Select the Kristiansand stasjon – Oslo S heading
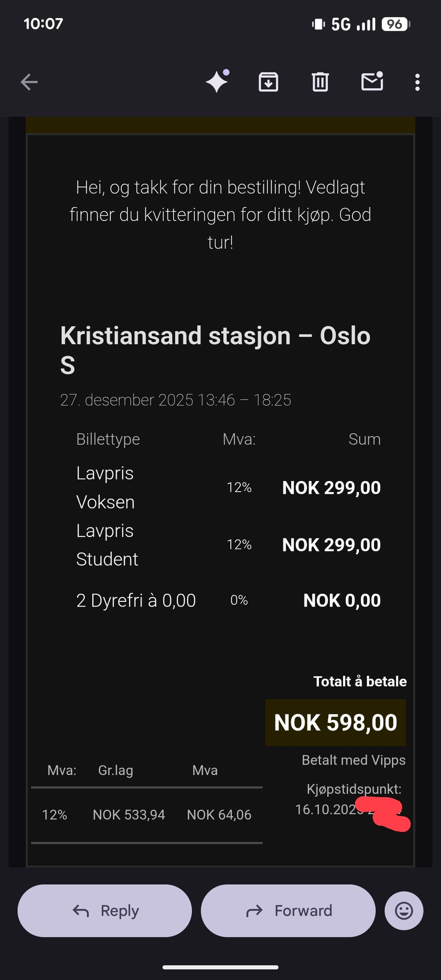Viewport: 441px width, 980px height. [215, 350]
